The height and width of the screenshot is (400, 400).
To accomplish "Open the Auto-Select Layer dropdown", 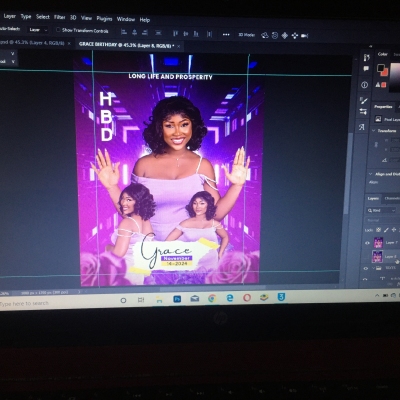I will 38,30.
